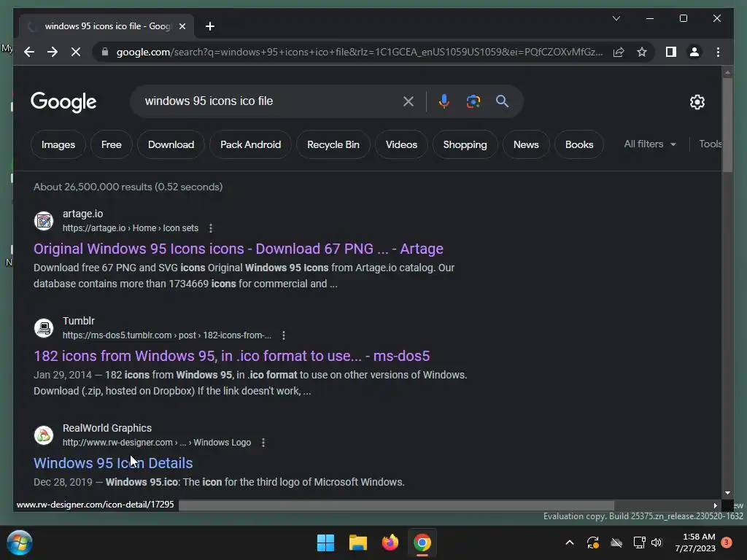
Task: Open 182 icons from Windows 95 result
Action: point(231,356)
